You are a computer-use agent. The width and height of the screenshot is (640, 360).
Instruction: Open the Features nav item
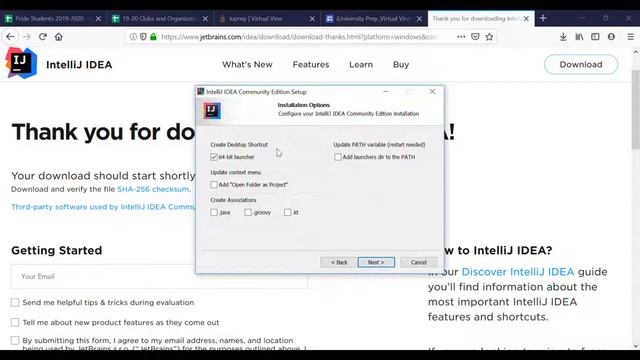311,64
